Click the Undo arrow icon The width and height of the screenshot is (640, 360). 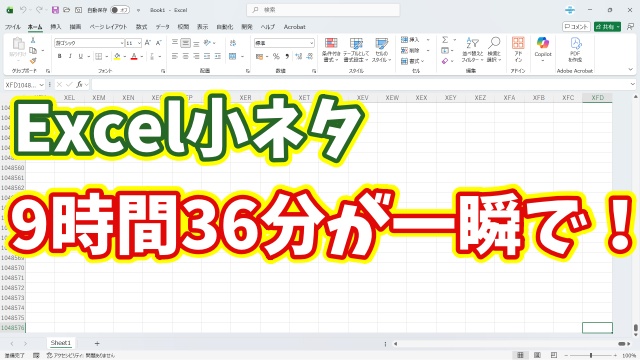pyautogui.click(x=23, y=10)
